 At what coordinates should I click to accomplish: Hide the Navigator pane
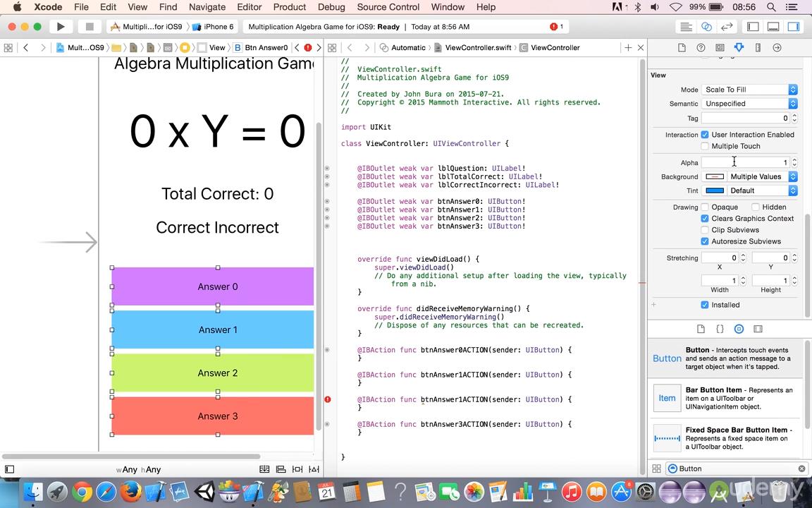[x=753, y=26]
